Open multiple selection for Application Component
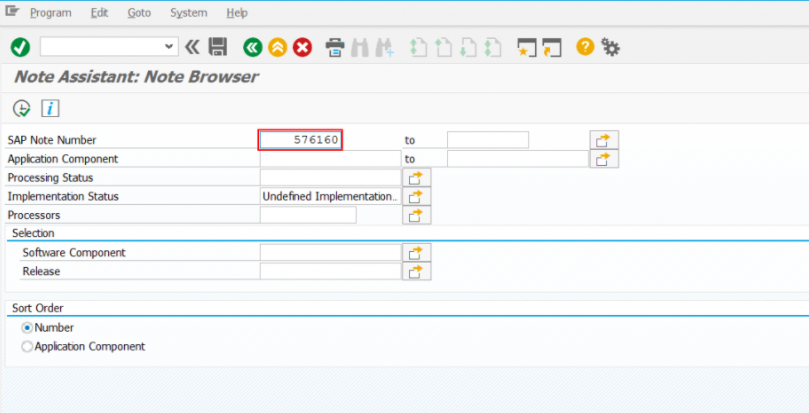 coord(604,158)
